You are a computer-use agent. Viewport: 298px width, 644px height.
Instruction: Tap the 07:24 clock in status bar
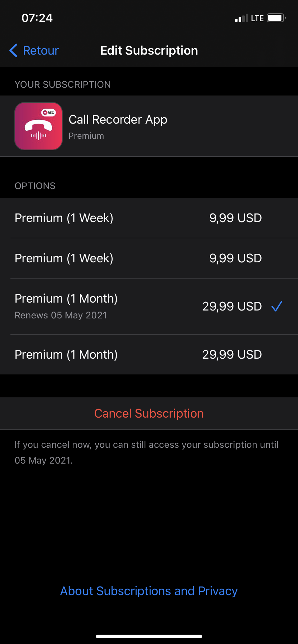pos(37,18)
